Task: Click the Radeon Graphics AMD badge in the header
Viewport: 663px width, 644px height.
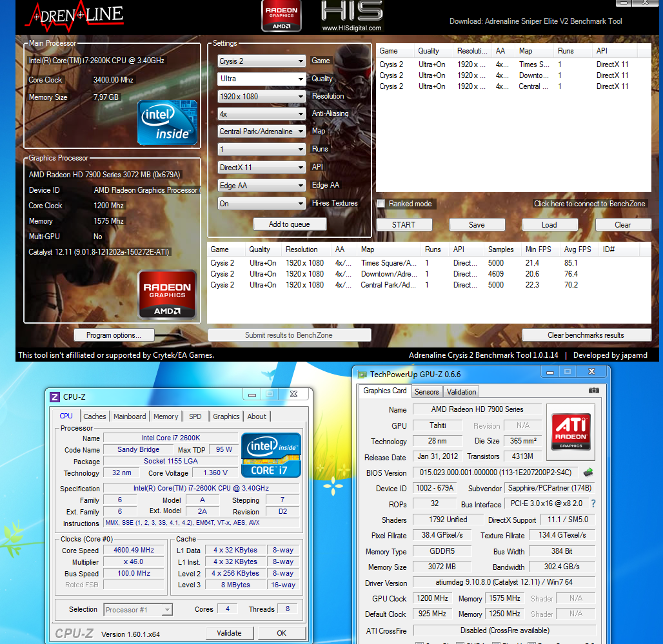Action: tap(282, 16)
